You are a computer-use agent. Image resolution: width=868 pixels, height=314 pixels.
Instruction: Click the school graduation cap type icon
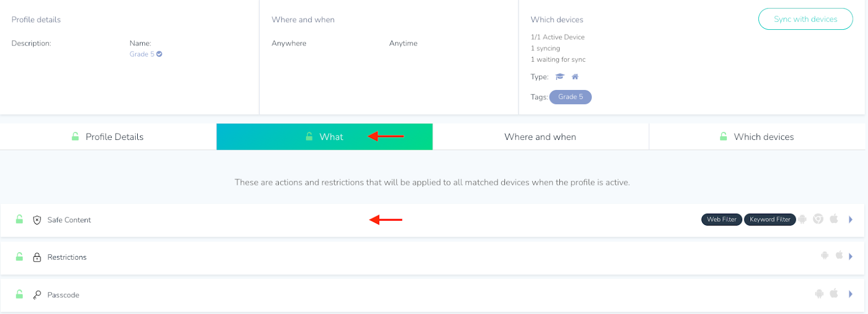tap(560, 76)
